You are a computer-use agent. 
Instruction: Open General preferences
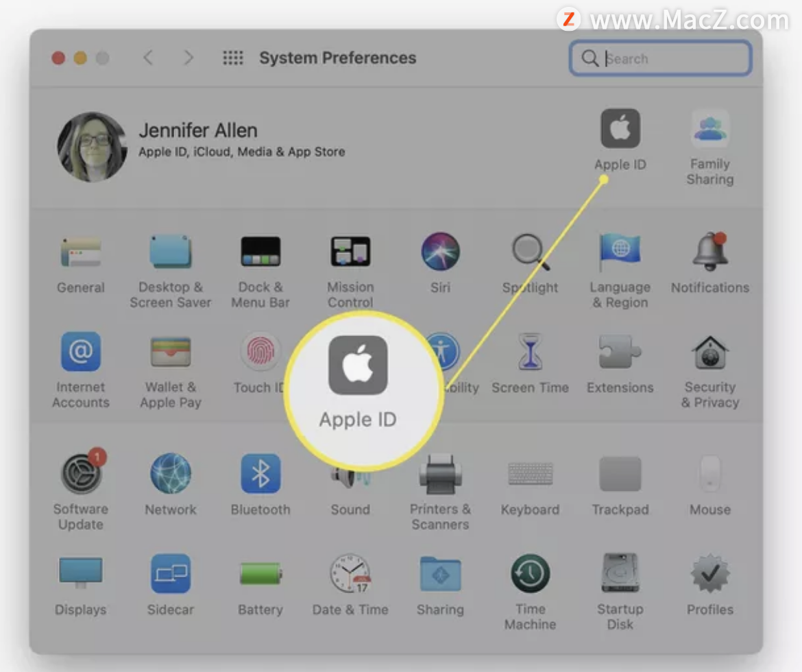click(x=81, y=251)
